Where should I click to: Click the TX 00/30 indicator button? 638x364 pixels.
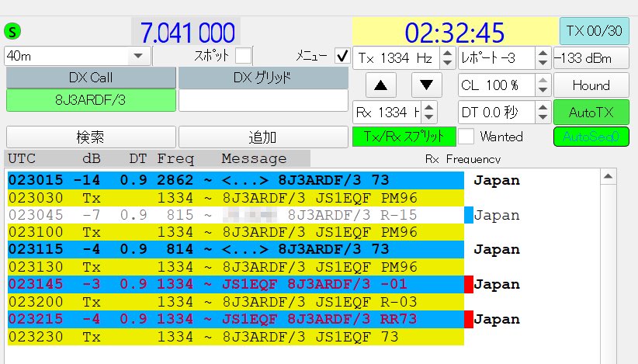click(594, 31)
